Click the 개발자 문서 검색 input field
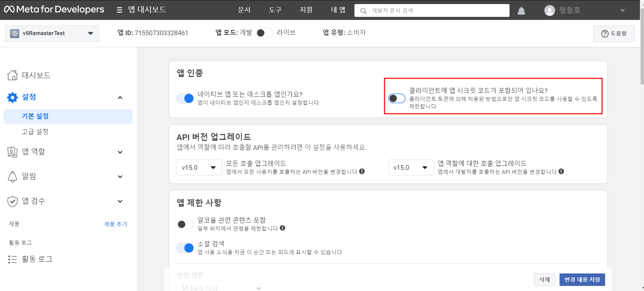This screenshot has height=291, width=644. point(432,10)
